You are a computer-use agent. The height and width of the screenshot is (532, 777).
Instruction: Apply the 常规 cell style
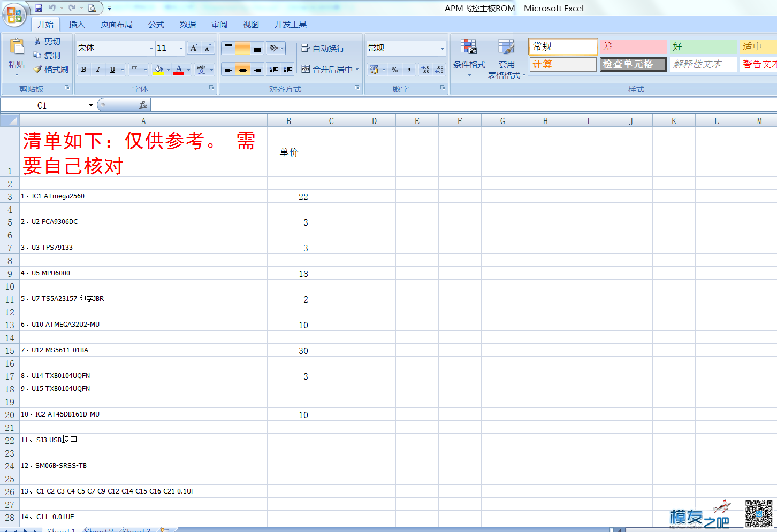coord(563,47)
